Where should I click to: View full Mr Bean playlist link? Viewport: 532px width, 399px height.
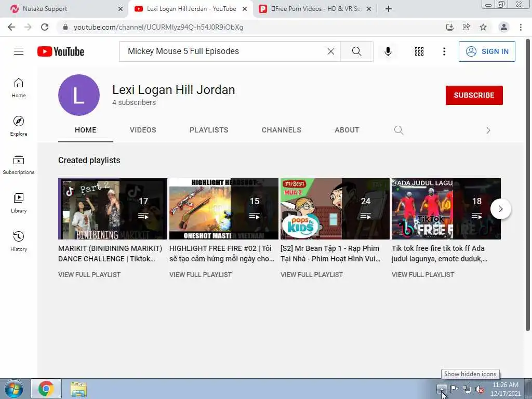click(x=312, y=274)
